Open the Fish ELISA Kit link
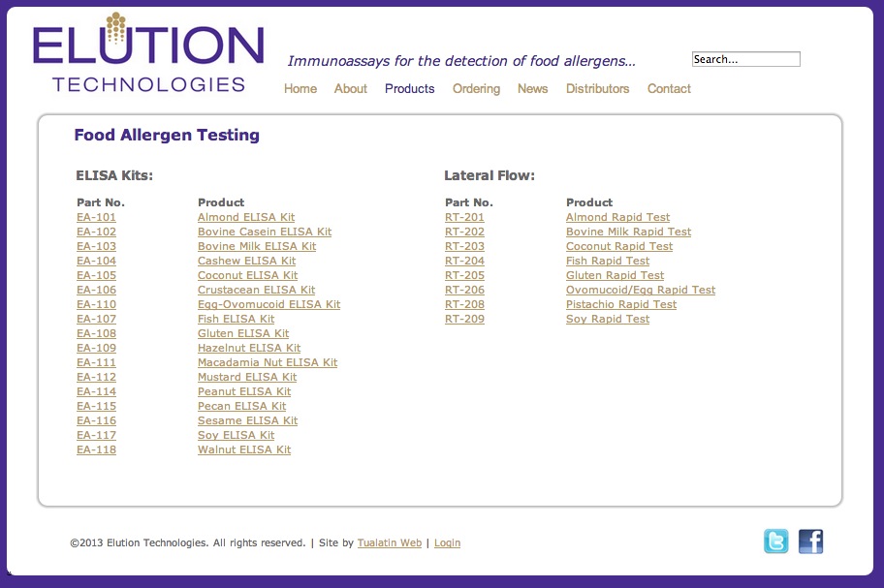884x588 pixels. 237,320
